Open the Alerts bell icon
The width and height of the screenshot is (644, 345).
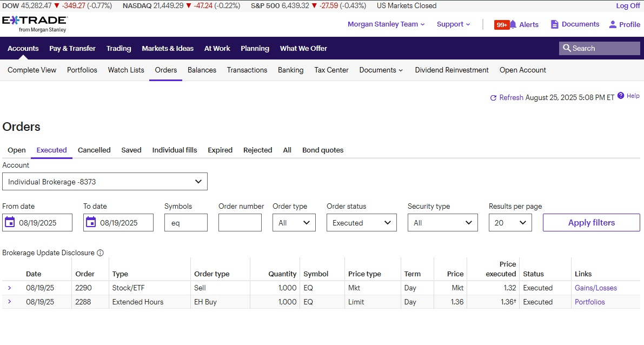pos(513,24)
